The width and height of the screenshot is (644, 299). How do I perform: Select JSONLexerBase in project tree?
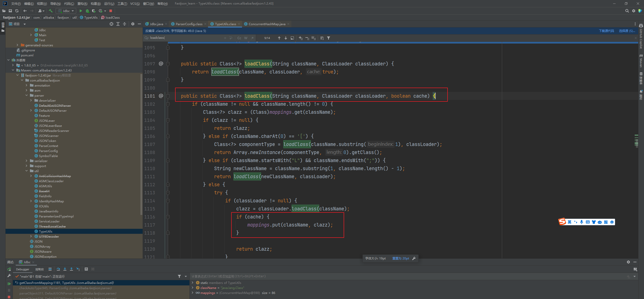pos(50,126)
